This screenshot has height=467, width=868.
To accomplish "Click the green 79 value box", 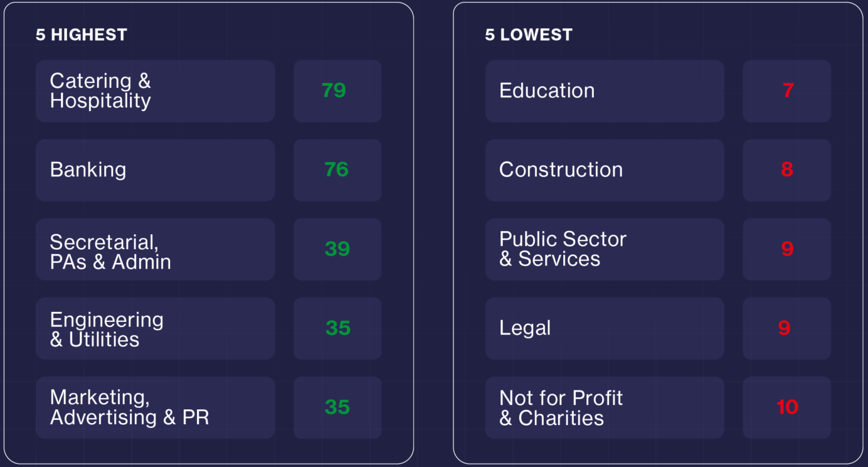I will 337,91.
